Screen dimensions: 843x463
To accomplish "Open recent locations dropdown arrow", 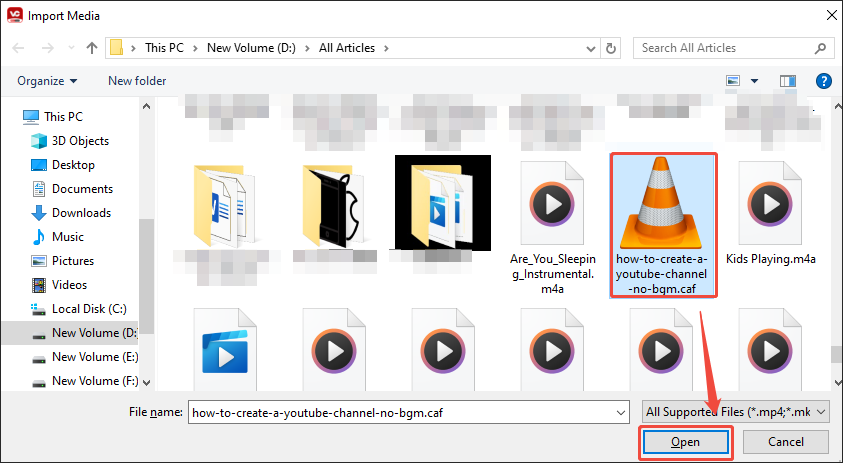I will tap(71, 48).
